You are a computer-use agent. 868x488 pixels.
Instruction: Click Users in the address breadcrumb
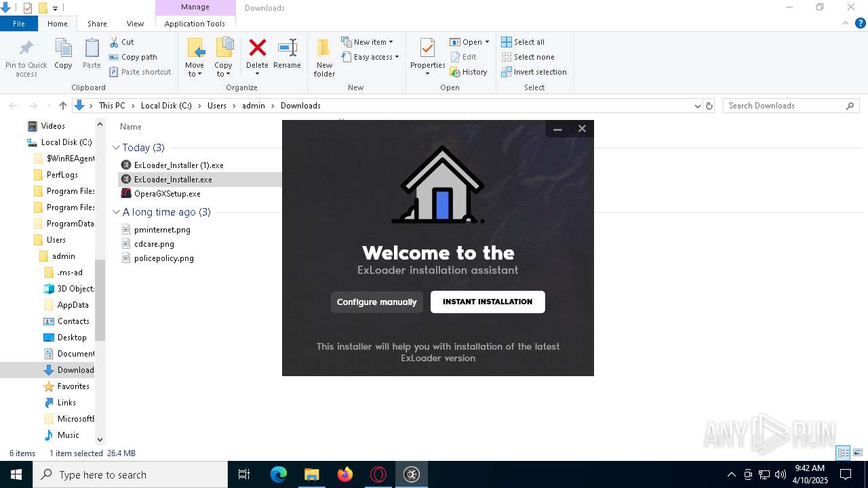point(217,106)
